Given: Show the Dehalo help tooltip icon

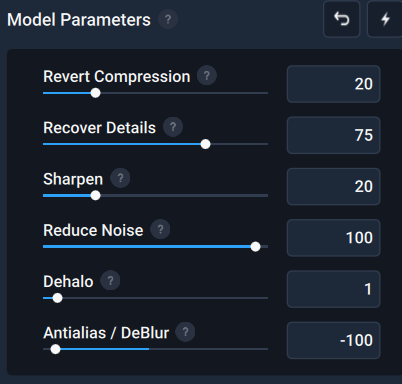Looking at the screenshot, I should tap(110, 281).
